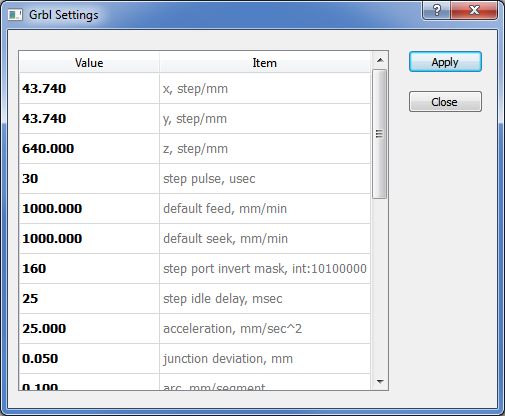The width and height of the screenshot is (505, 416).
Task: Select the default feed value cell
Action: [x=89, y=208]
